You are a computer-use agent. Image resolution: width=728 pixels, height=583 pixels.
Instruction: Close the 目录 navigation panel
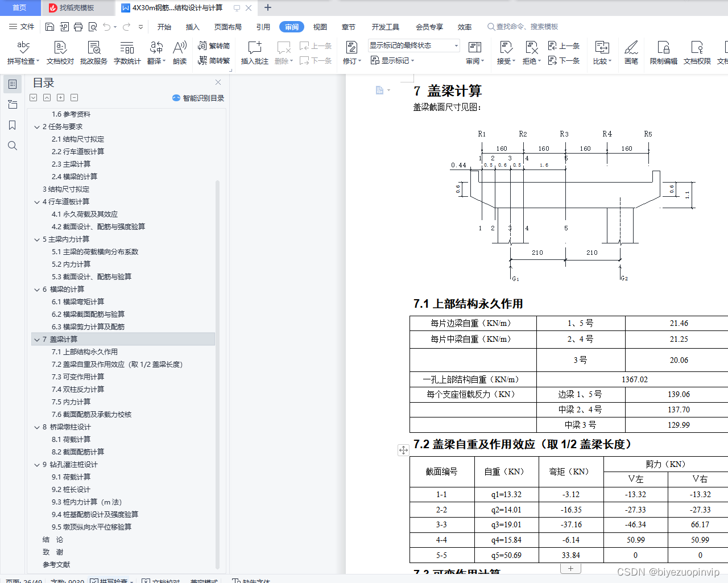pos(218,82)
